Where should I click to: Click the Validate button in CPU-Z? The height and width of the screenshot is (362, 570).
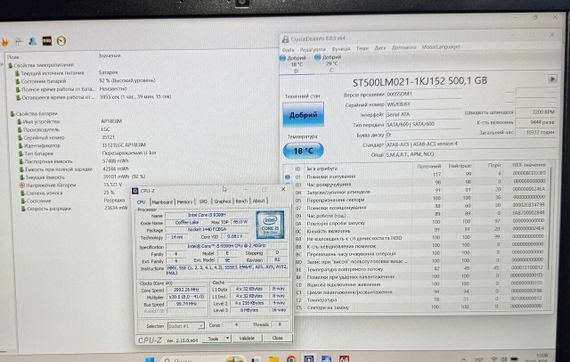pos(246,338)
